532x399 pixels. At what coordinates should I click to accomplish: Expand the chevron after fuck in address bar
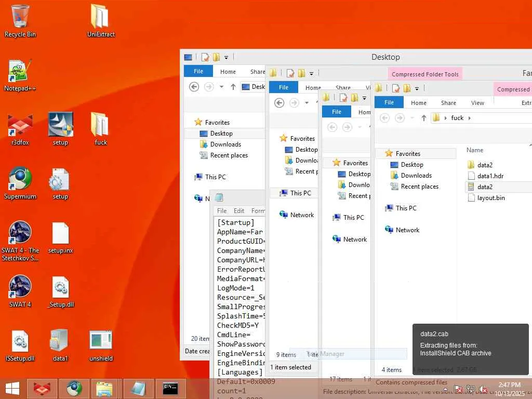point(469,118)
